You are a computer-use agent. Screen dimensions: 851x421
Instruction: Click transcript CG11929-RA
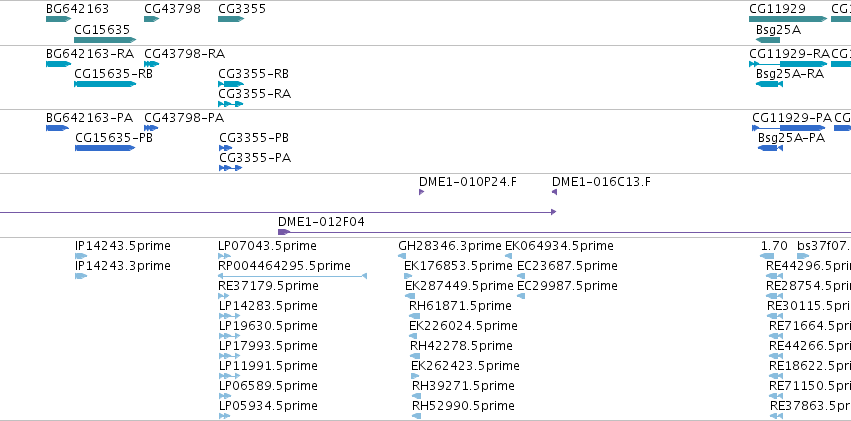coord(788,64)
